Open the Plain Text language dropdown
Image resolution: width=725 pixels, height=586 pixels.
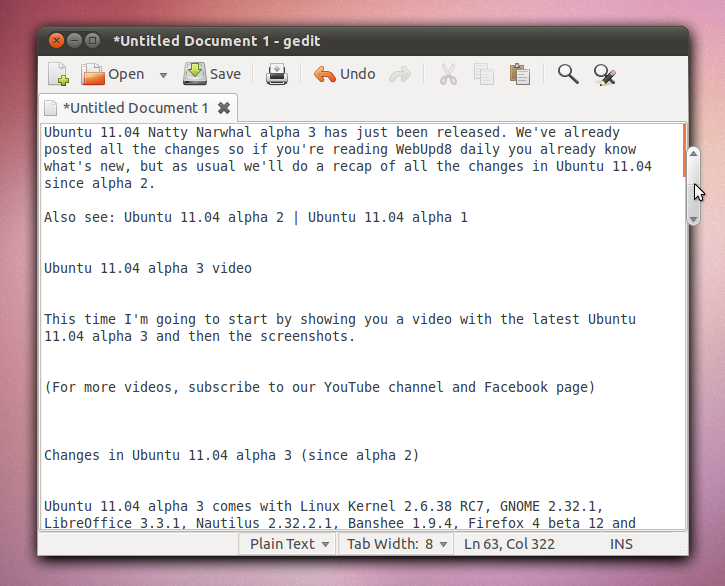289,544
